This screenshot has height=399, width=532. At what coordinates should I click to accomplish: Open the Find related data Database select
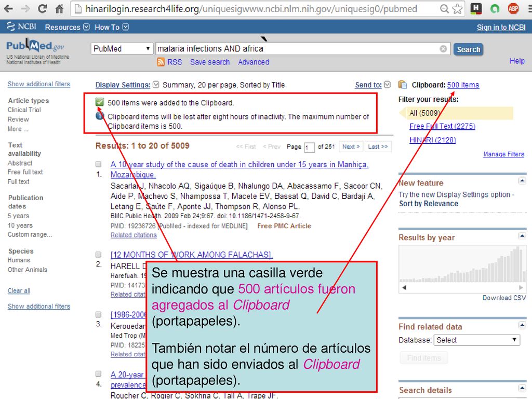(x=477, y=340)
